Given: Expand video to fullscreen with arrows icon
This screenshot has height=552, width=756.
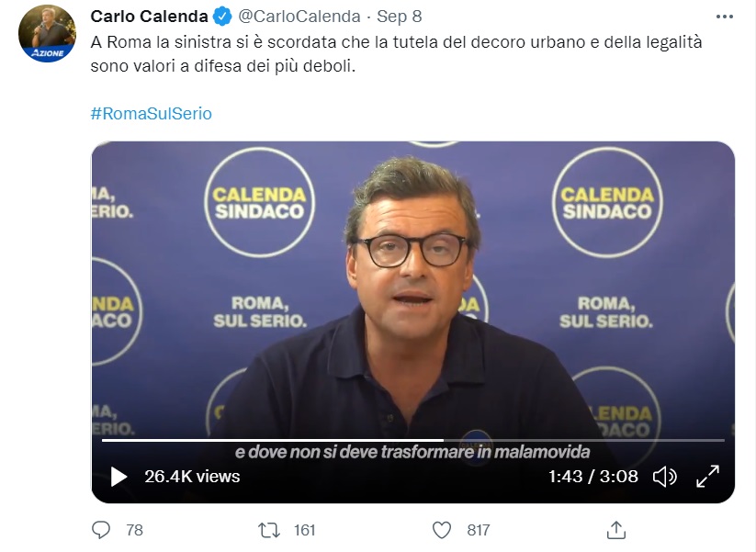Looking at the screenshot, I should click(x=707, y=477).
